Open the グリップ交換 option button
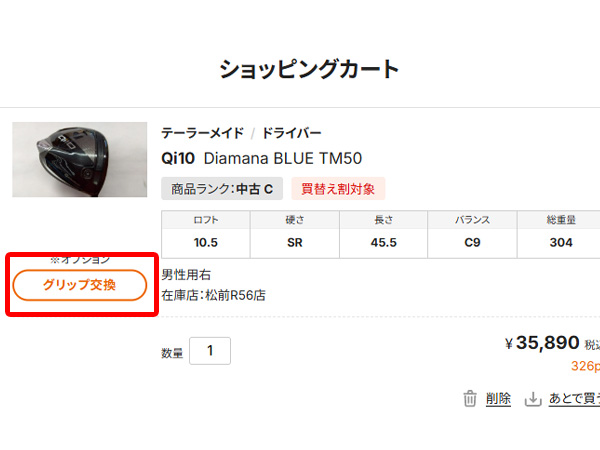The height and width of the screenshot is (450, 600). (x=80, y=285)
